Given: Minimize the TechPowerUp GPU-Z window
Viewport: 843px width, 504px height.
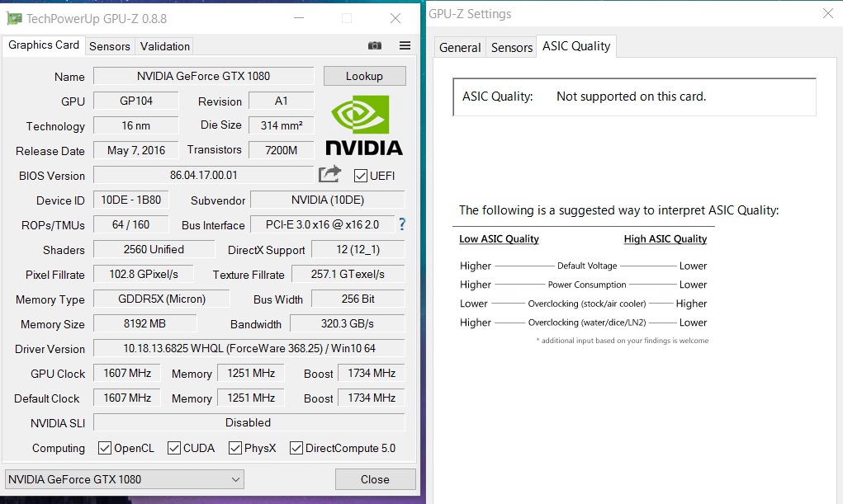Looking at the screenshot, I should [299, 18].
